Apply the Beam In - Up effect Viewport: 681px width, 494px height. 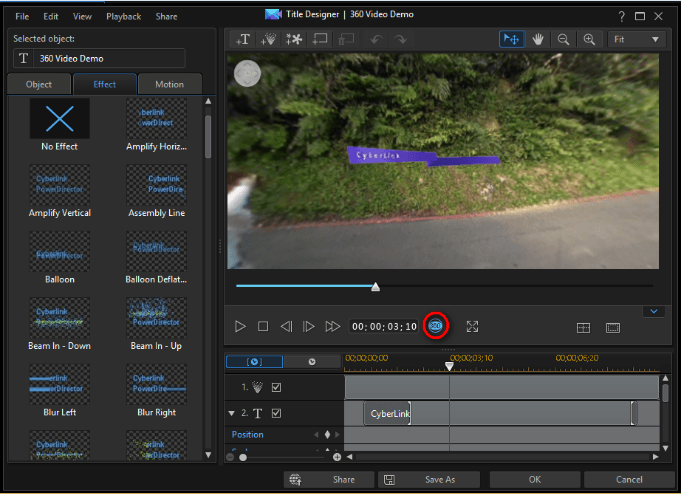tap(156, 318)
